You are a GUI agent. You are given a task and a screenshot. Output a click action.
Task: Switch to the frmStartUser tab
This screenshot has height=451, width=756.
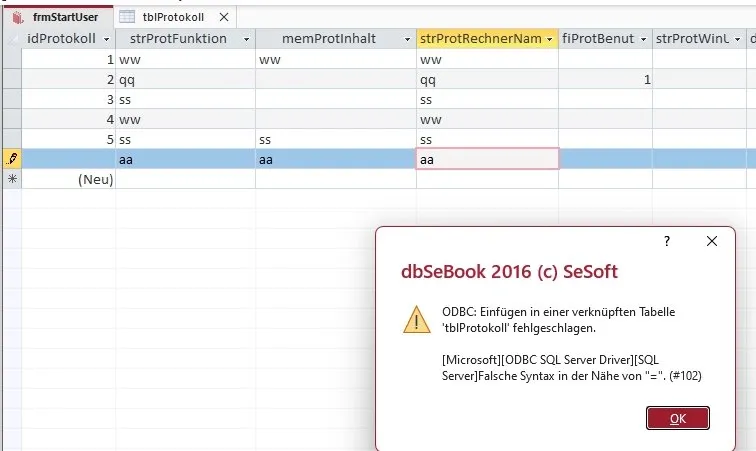[x=58, y=17]
